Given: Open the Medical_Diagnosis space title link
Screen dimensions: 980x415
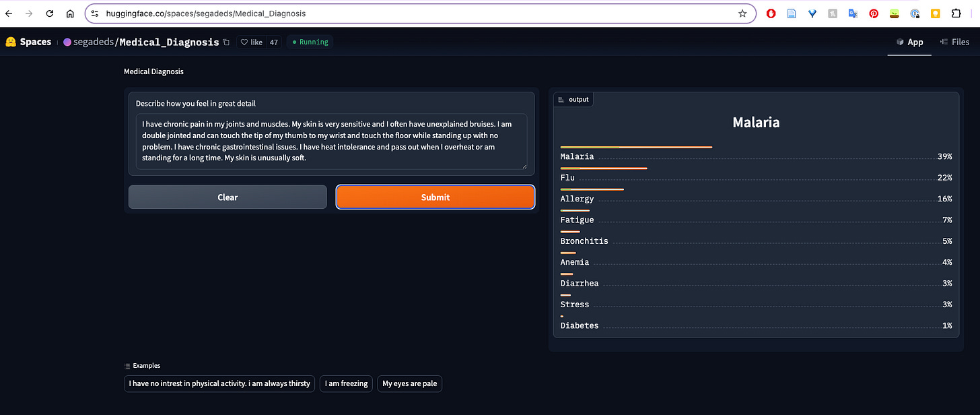Looking at the screenshot, I should (x=169, y=42).
